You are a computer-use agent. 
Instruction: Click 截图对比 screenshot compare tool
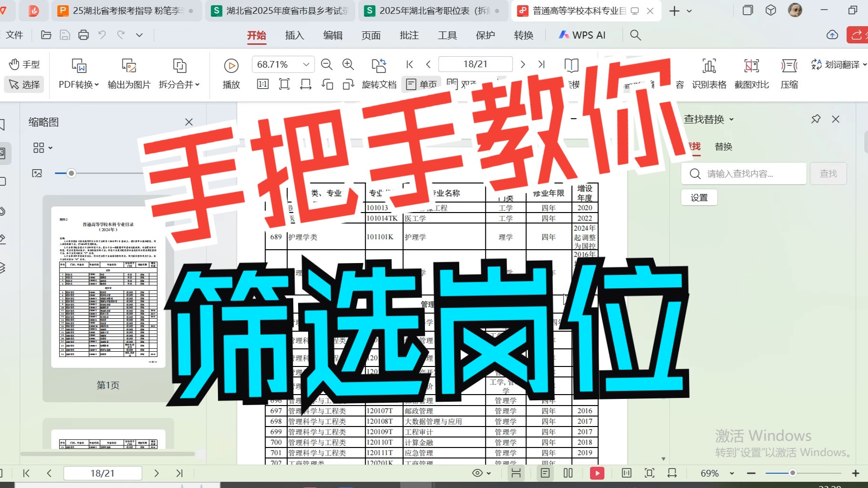pyautogui.click(x=752, y=74)
